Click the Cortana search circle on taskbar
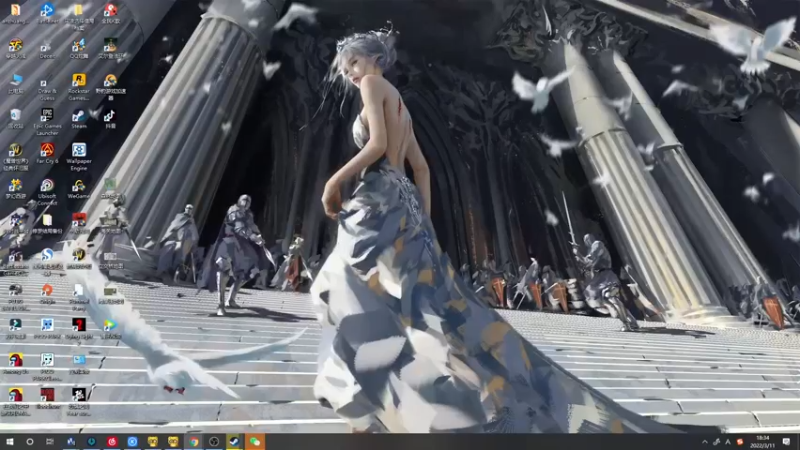Image resolution: width=800 pixels, height=450 pixels. click(x=30, y=441)
